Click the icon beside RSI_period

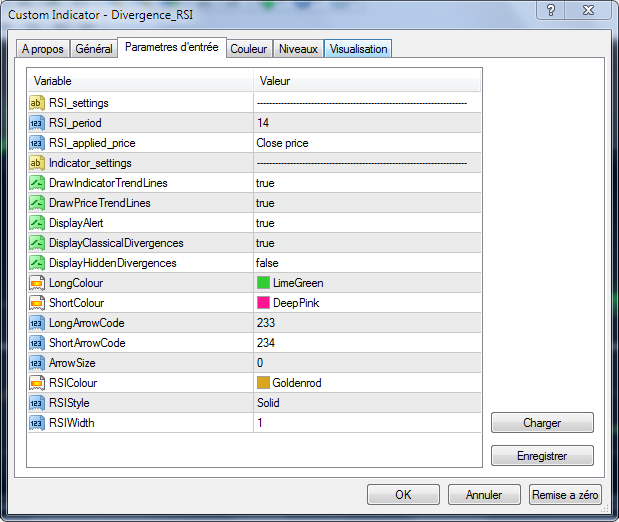coord(37,123)
